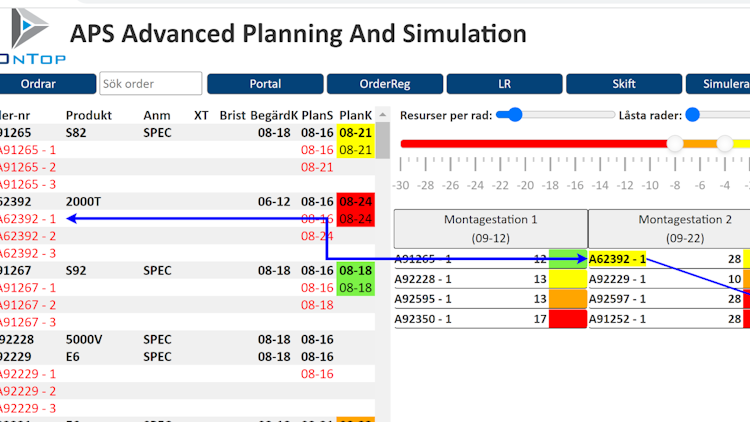
Task: Click the red status block of A92350 - 1
Action: click(x=568, y=319)
